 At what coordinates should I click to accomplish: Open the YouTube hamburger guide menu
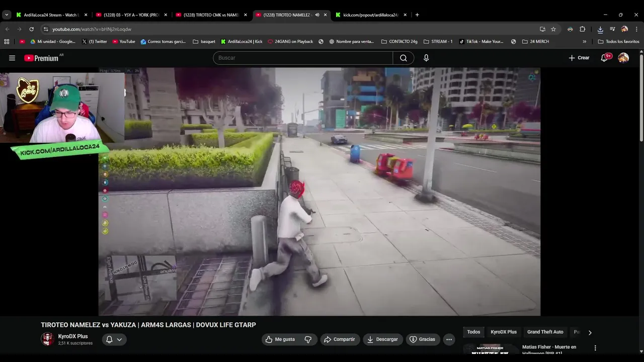pyautogui.click(x=12, y=58)
